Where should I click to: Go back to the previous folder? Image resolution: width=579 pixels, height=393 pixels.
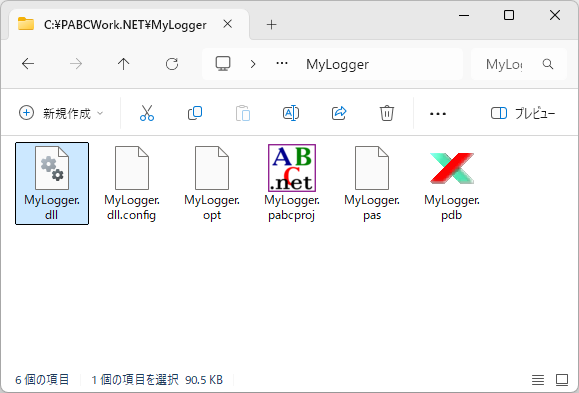(x=28, y=64)
